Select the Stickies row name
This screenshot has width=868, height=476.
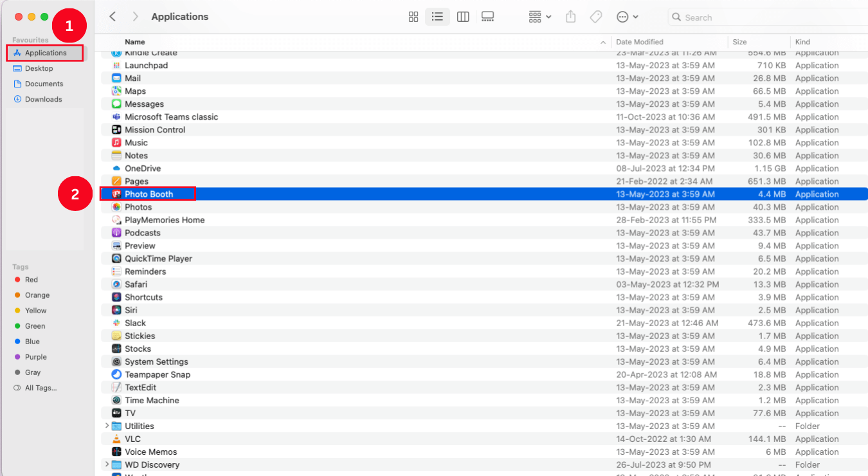pyautogui.click(x=140, y=336)
